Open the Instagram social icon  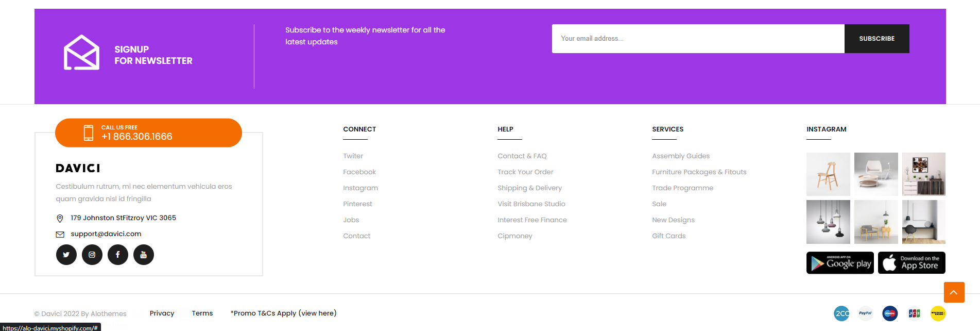pos(92,255)
